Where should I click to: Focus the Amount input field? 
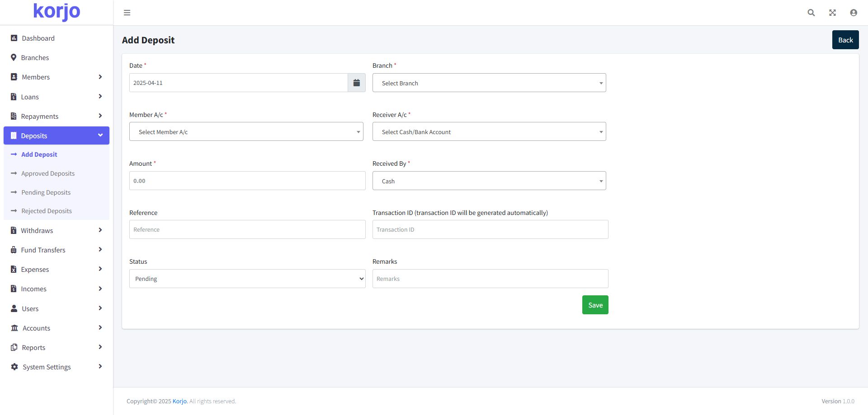tap(247, 181)
